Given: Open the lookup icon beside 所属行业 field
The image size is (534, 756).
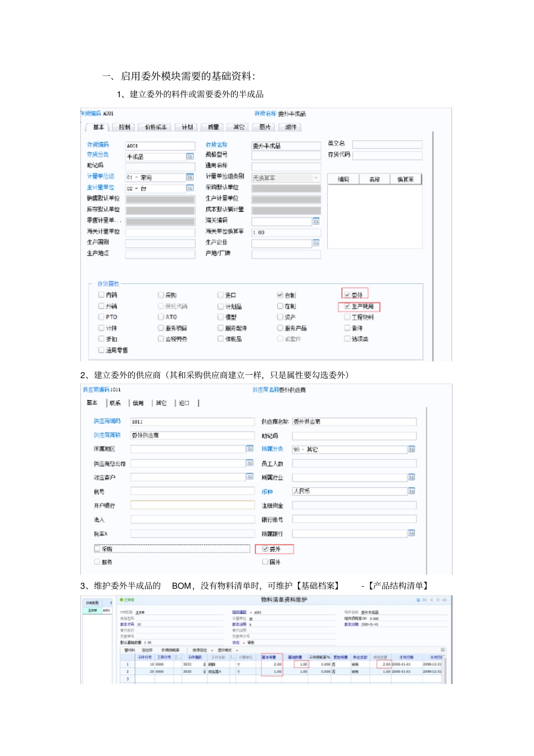Looking at the screenshot, I should tap(411, 477).
